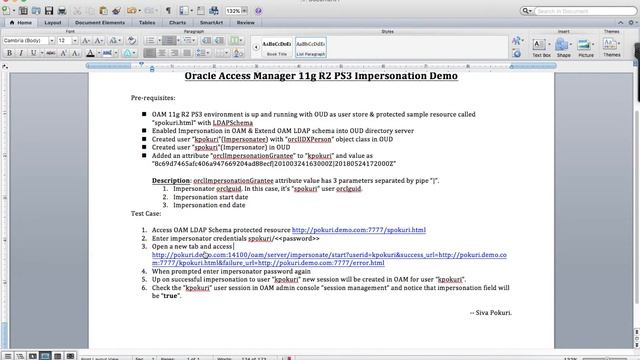Switch to the Layout tab
Screen dimensions: 640x360
coord(53,22)
